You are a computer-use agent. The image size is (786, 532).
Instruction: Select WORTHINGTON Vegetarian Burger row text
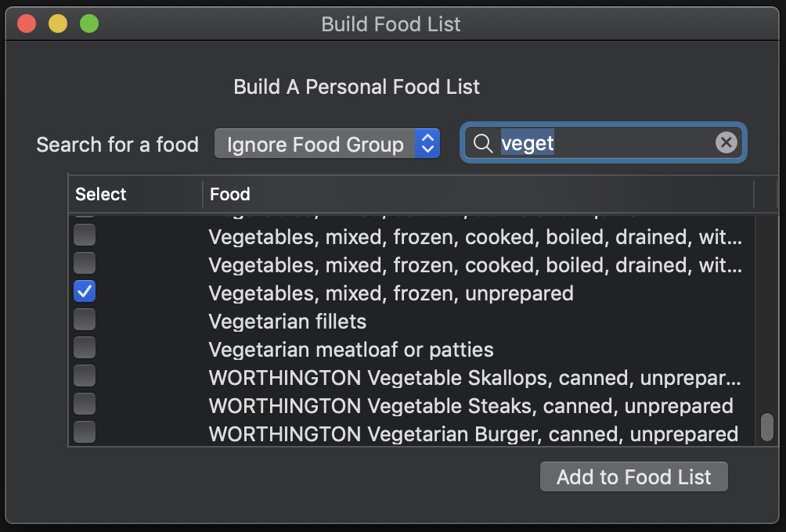(473, 433)
